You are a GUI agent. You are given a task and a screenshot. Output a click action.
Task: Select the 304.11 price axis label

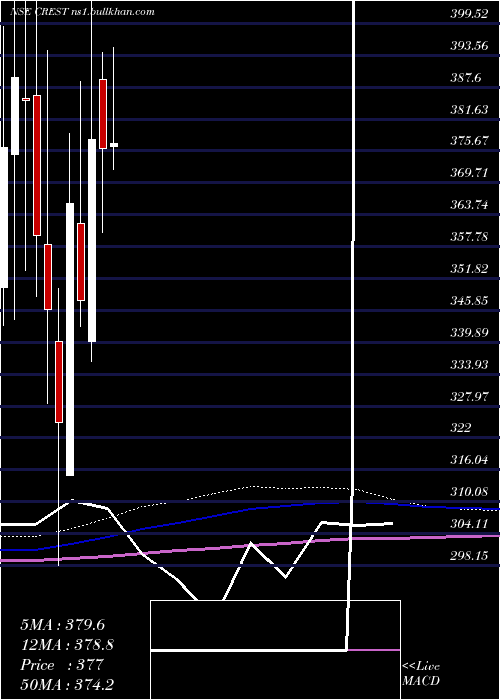point(469,523)
